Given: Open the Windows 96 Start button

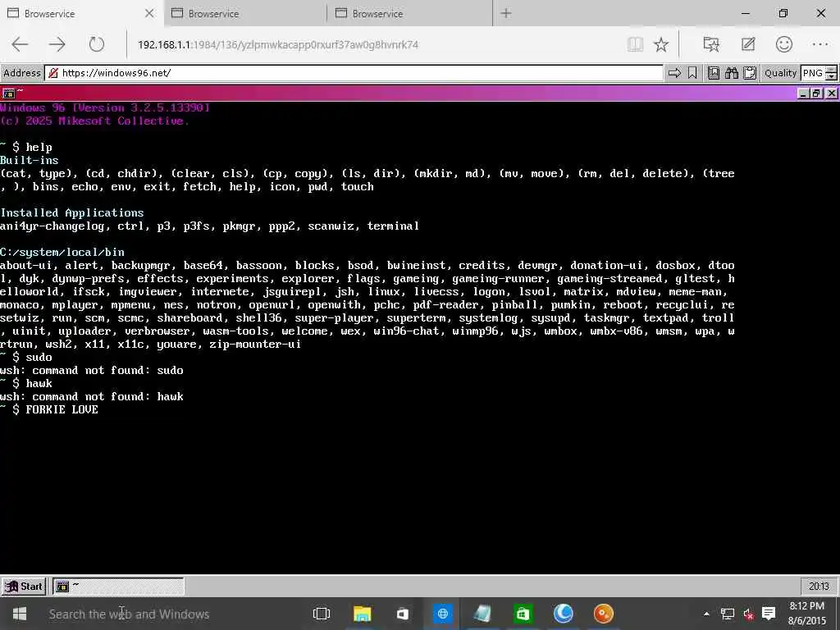Looking at the screenshot, I should coord(24,586).
